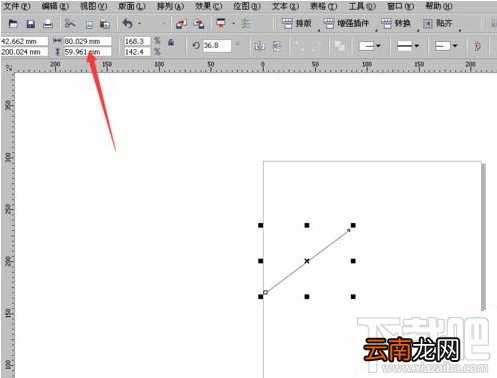Click the X center marker of the selection
This screenshot has width=497, height=378.
[x=307, y=261]
